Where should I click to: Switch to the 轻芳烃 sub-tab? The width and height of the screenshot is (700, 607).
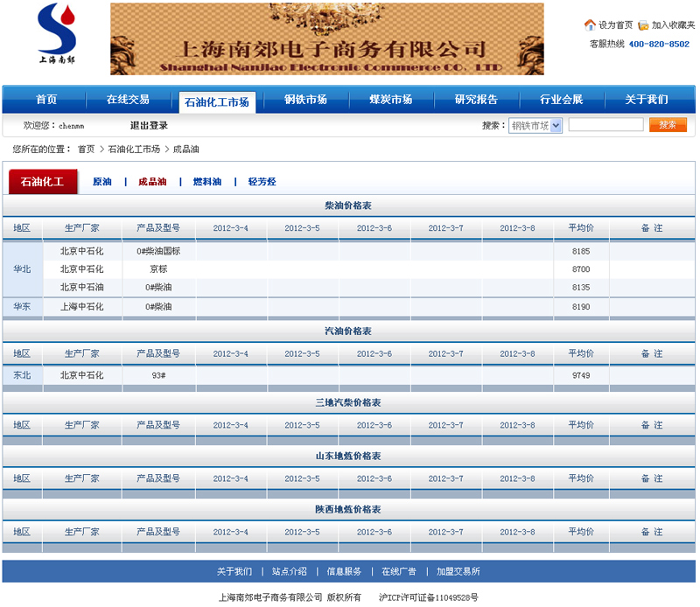click(262, 182)
